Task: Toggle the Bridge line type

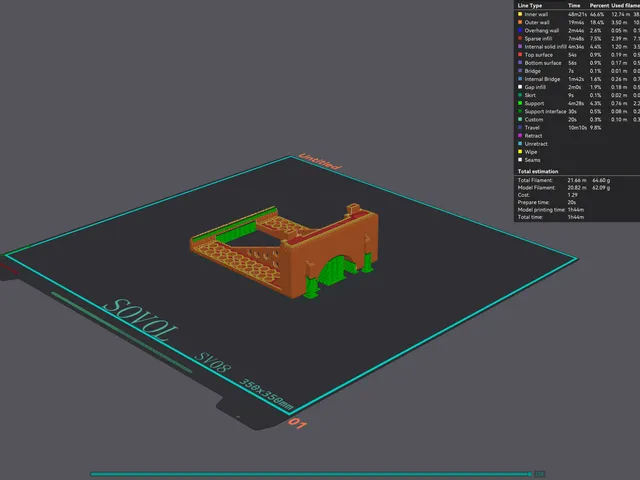Action: point(532,71)
